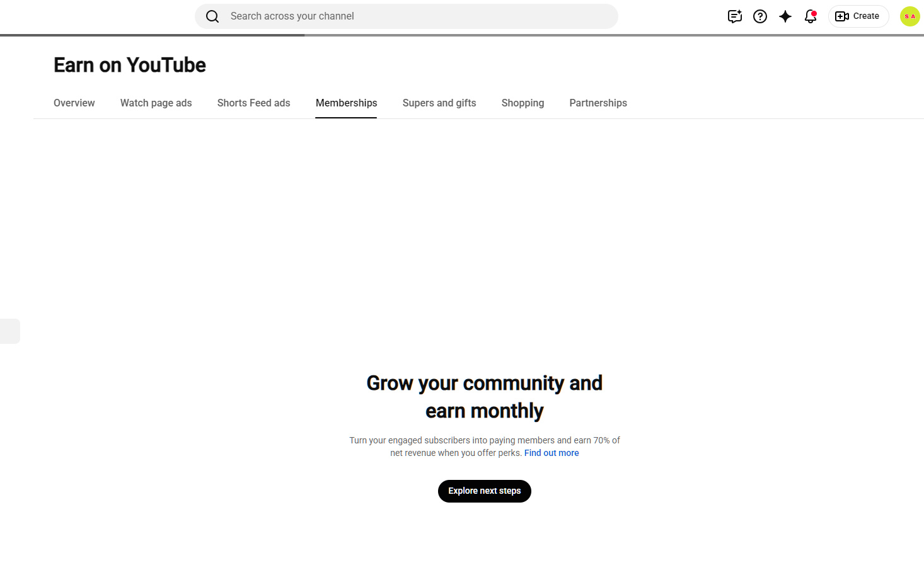
Task: Open the sparkle AI assistant icon
Action: (x=785, y=16)
